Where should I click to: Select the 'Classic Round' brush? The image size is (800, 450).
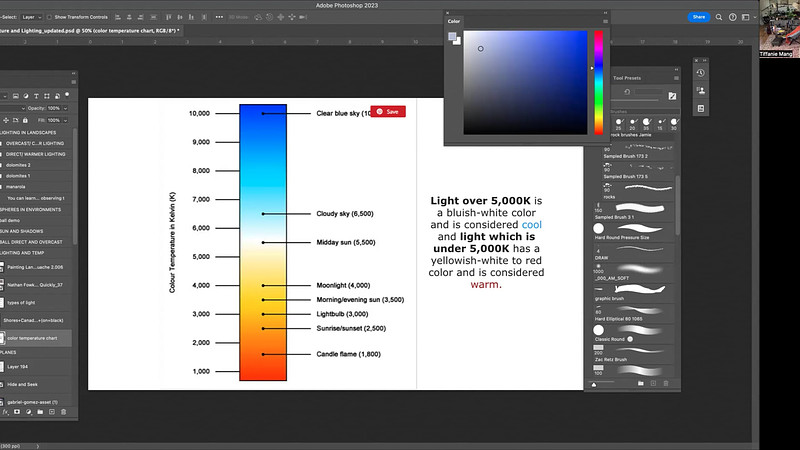pyautogui.click(x=633, y=333)
